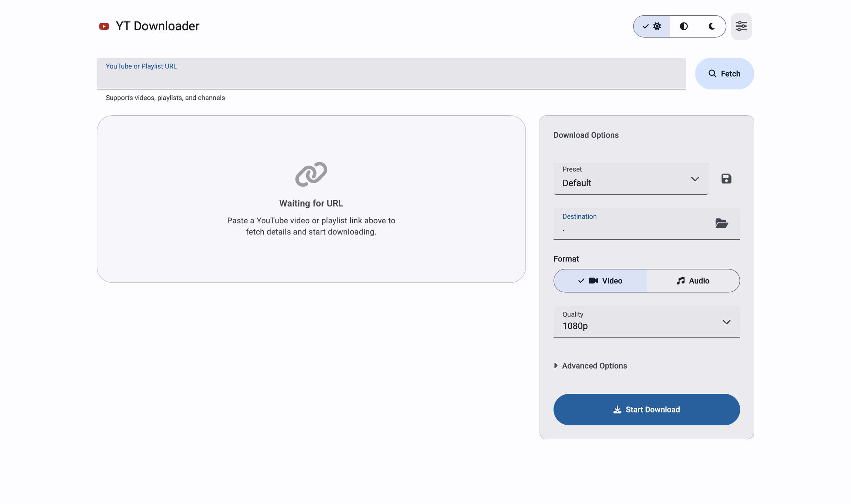Click the save preset floppy icon
Viewport: 851px width, 504px height.
click(726, 179)
